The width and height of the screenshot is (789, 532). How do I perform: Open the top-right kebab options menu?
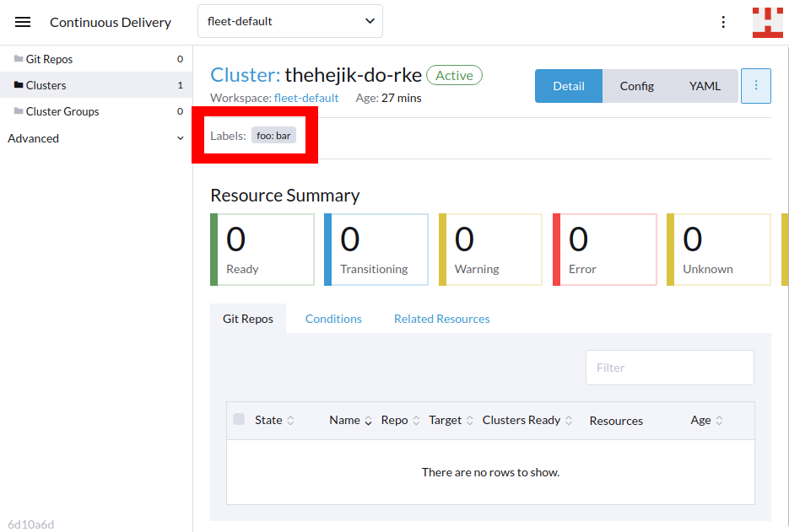point(723,22)
